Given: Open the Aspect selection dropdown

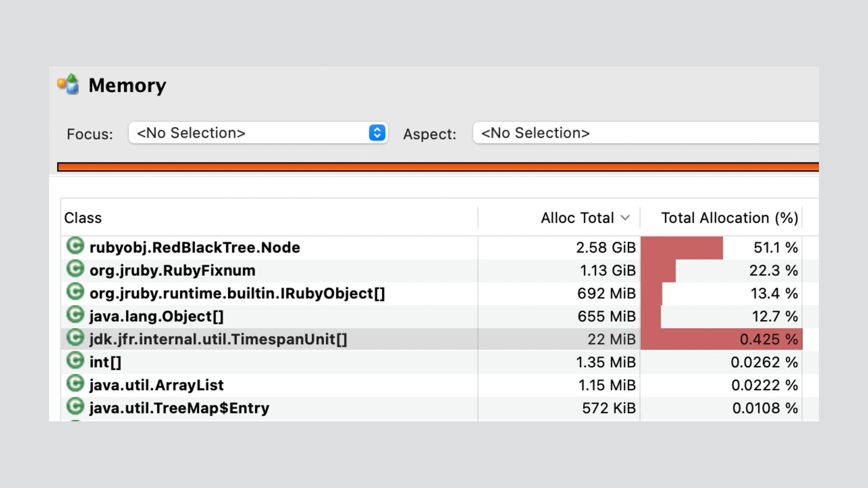Looking at the screenshot, I should coord(646,133).
